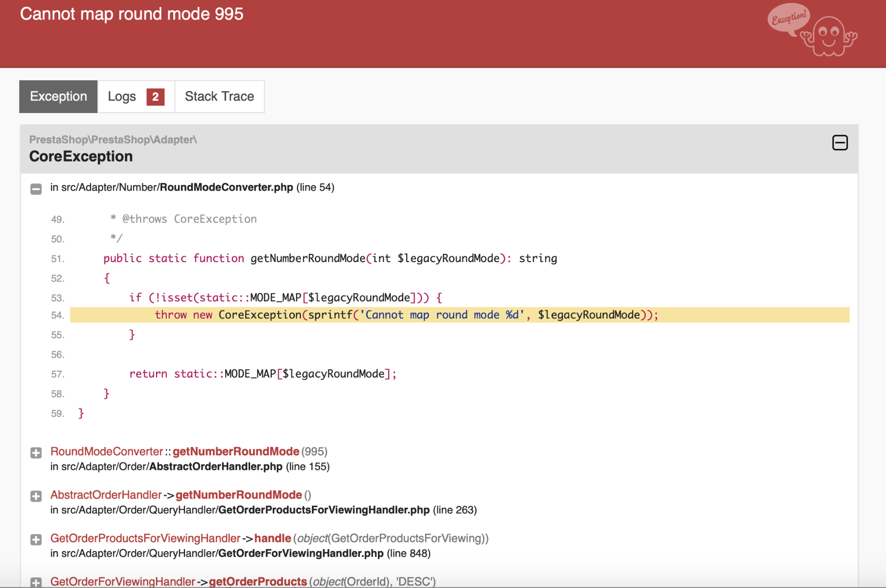Screen dimensions: 886x588
Task: Expand GetOrderForViewingHandler getOrderProducts entry
Action: pyautogui.click(x=36, y=582)
